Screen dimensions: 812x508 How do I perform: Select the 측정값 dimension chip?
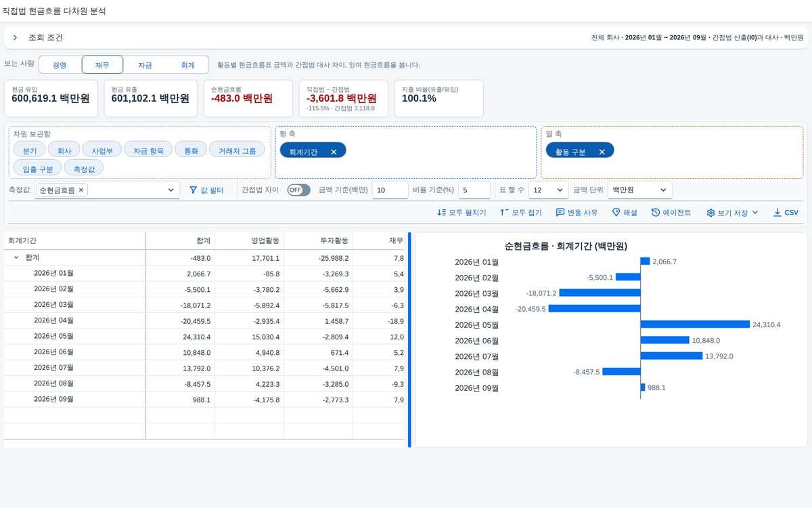[x=84, y=169]
